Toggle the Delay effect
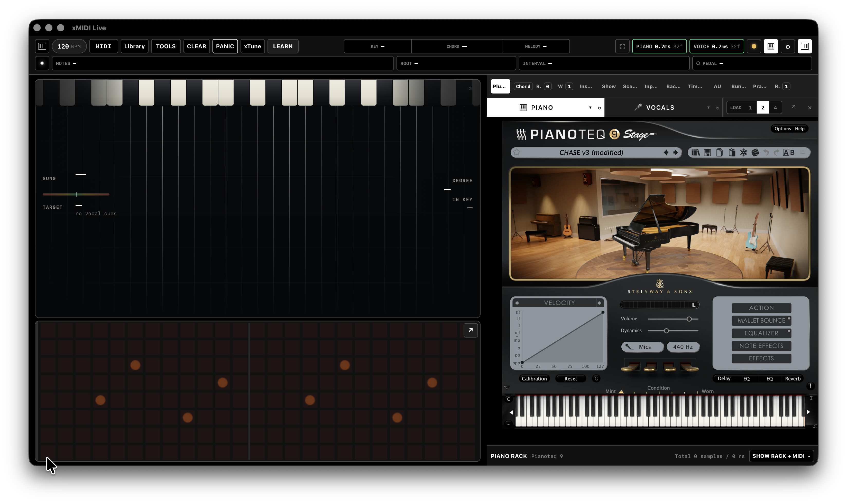The height and width of the screenshot is (504, 847). pyautogui.click(x=724, y=378)
